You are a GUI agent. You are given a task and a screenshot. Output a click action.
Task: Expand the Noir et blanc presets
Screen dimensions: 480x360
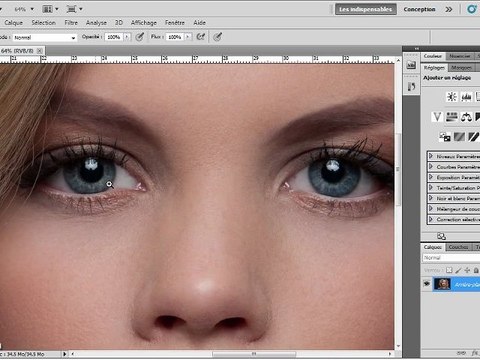pos(430,198)
